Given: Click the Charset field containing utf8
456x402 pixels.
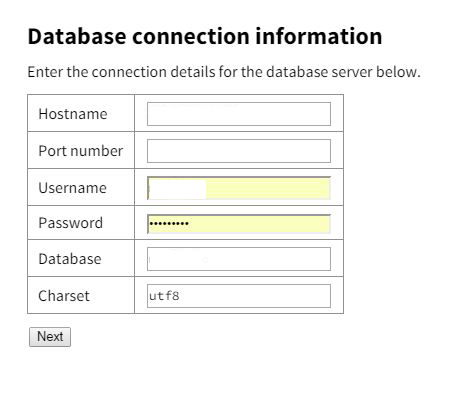Looking at the screenshot, I should [239, 296].
